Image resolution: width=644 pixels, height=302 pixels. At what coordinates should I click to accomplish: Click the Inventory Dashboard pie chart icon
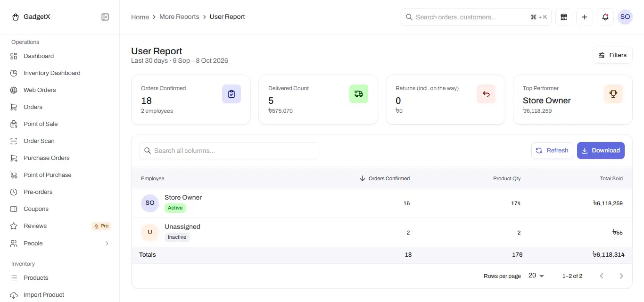(14, 73)
